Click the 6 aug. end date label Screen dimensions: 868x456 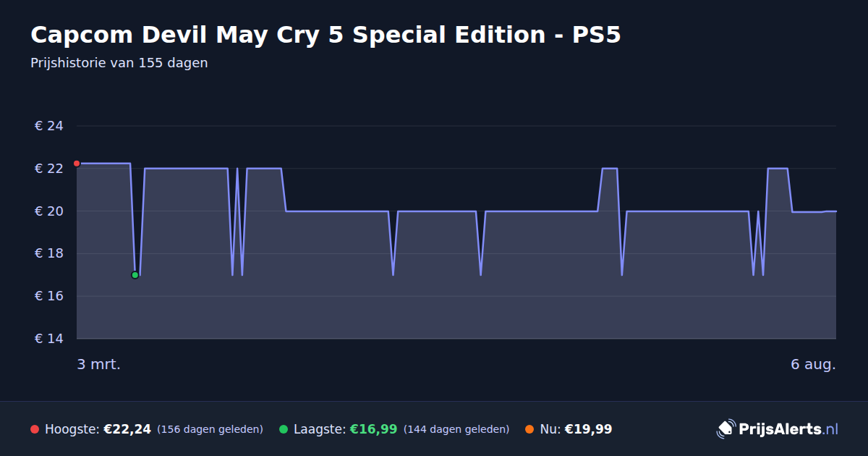(813, 364)
